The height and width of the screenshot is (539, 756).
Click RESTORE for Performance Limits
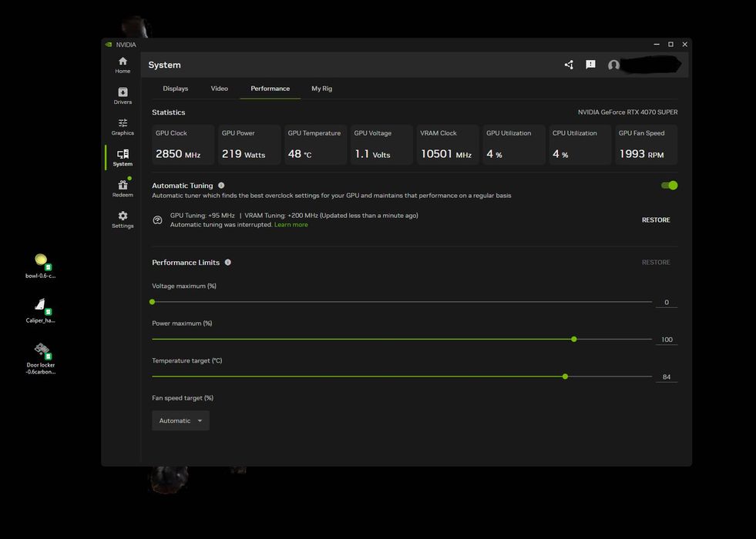click(x=656, y=262)
